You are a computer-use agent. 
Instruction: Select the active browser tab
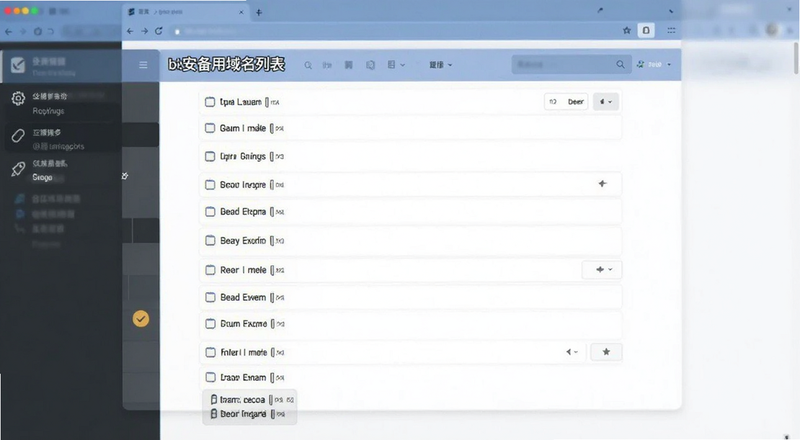coord(186,12)
